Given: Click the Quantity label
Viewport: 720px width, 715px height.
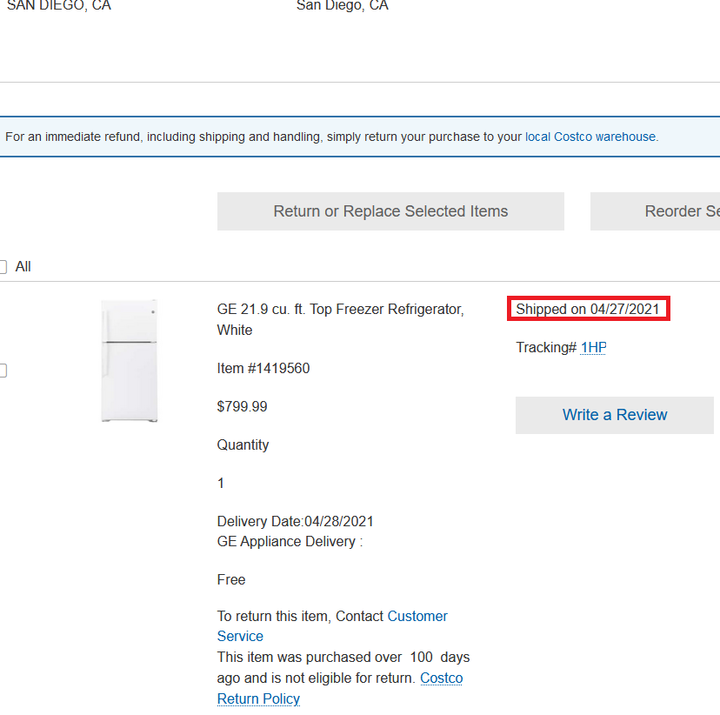Looking at the screenshot, I should [x=243, y=445].
